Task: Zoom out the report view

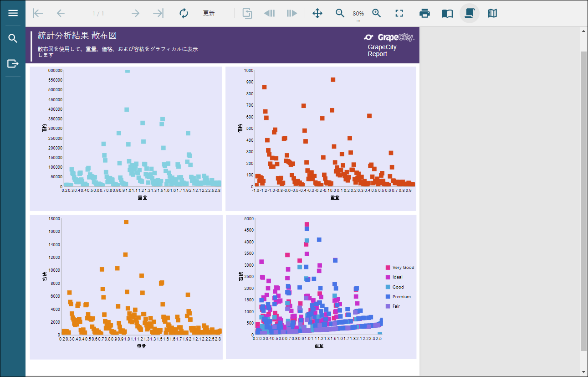Action: [340, 13]
